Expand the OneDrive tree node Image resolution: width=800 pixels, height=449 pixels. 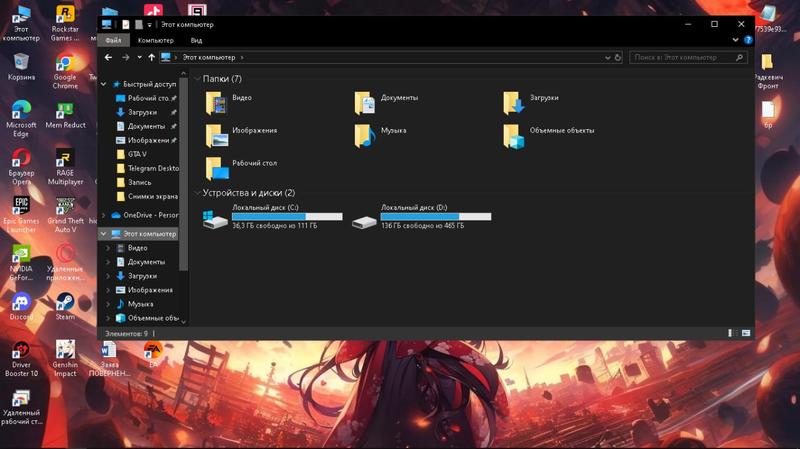tap(105, 215)
